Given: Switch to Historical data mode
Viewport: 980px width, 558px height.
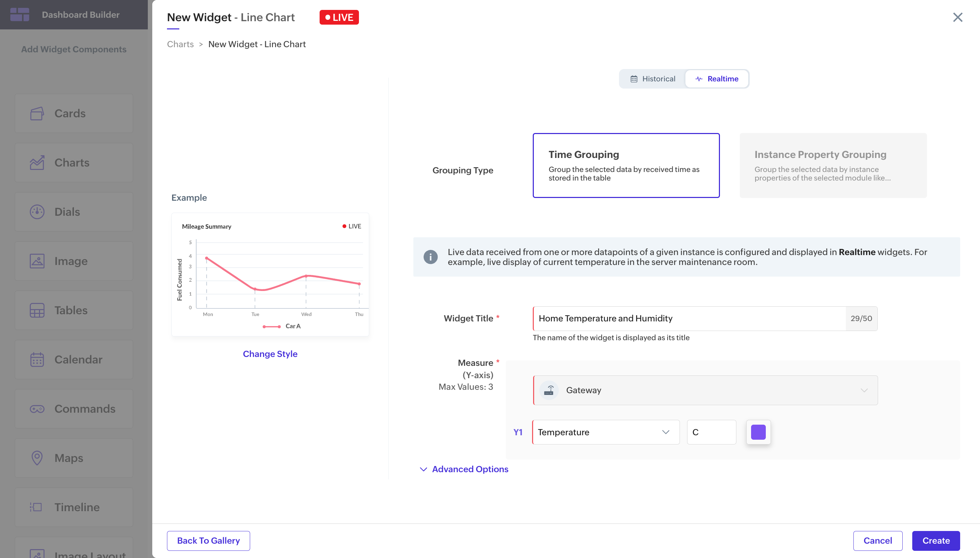Looking at the screenshot, I should [x=653, y=79].
